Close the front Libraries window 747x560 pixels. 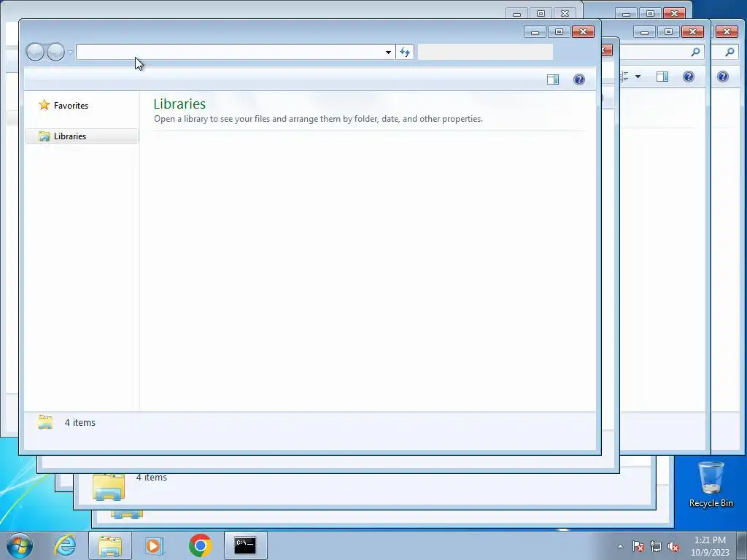[x=583, y=32]
